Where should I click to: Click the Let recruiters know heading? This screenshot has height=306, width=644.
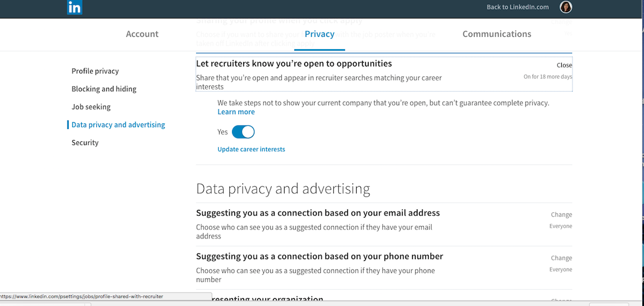[294, 64]
